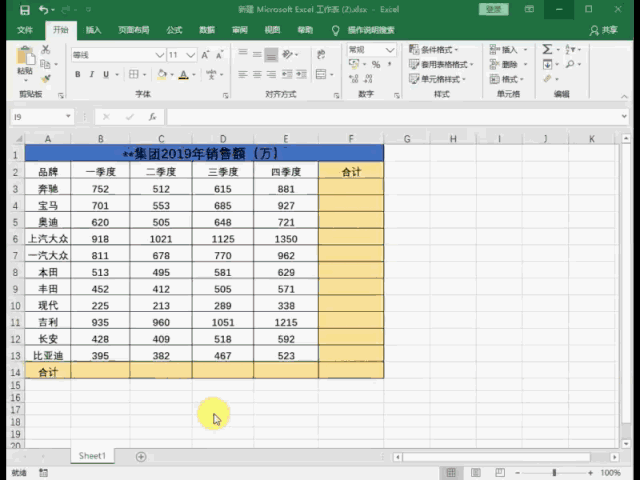Switch to the 公式 (Formulas) tab
This screenshot has height=480, width=640.
coord(174,30)
